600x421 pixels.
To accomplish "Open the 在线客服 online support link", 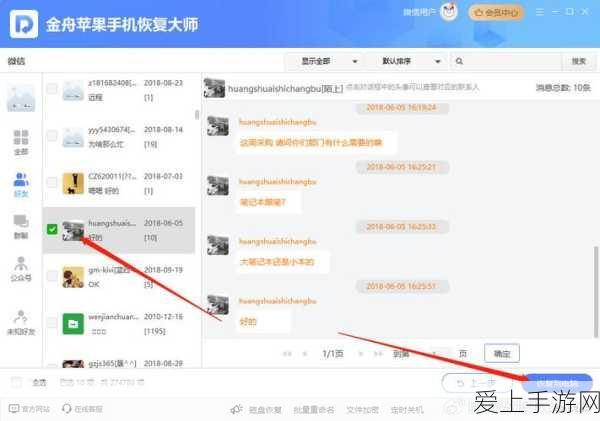I will tap(82, 409).
